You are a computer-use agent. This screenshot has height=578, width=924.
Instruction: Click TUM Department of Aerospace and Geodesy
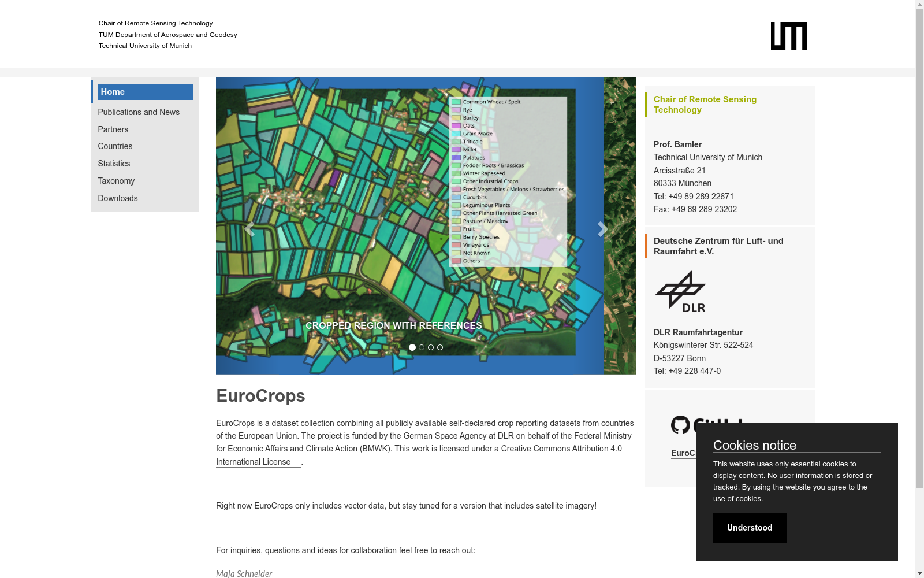pyautogui.click(x=167, y=35)
